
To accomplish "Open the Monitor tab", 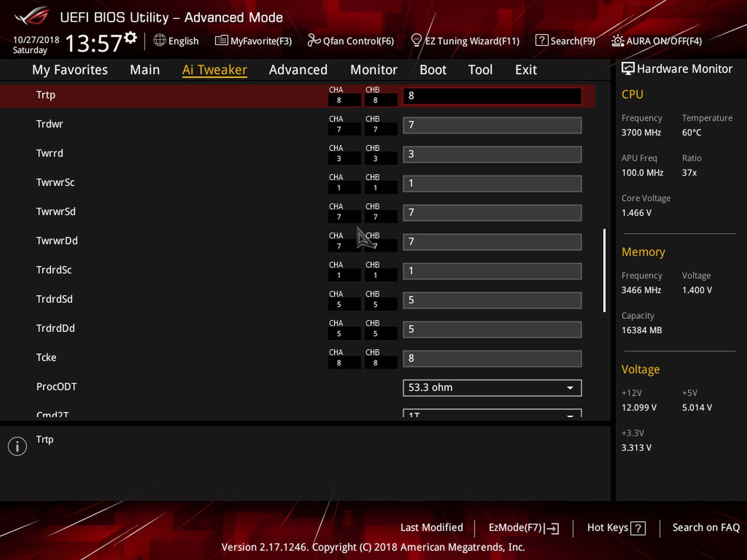I will click(x=373, y=70).
